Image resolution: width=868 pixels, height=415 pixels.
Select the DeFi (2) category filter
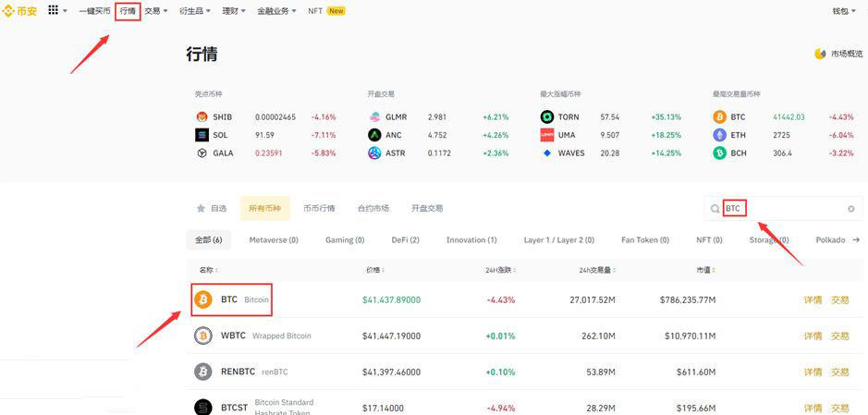click(x=405, y=240)
